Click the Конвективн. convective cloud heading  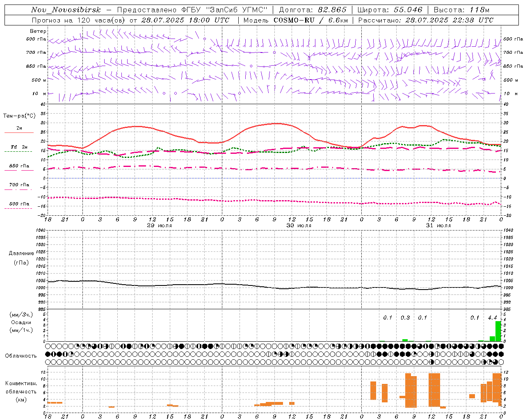click(x=21, y=383)
